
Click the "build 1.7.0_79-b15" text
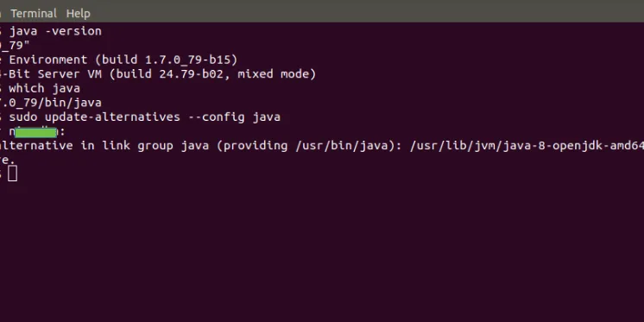(169, 60)
